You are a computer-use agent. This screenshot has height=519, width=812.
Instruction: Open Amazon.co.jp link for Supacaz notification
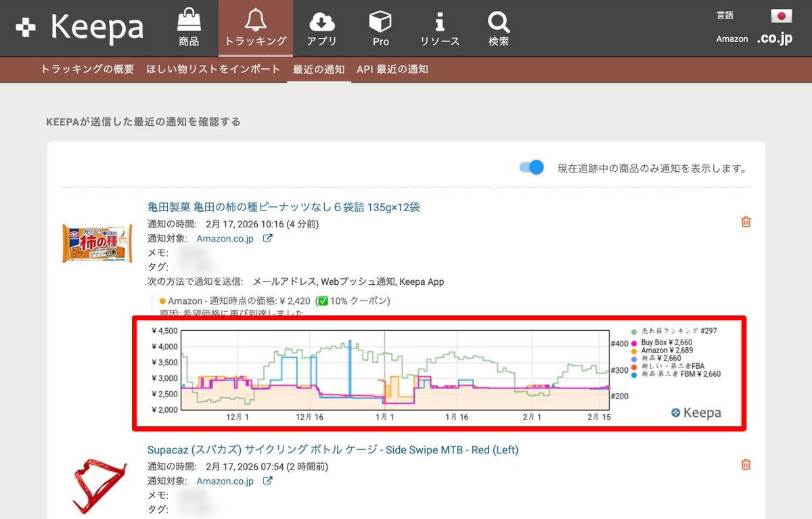pos(225,481)
